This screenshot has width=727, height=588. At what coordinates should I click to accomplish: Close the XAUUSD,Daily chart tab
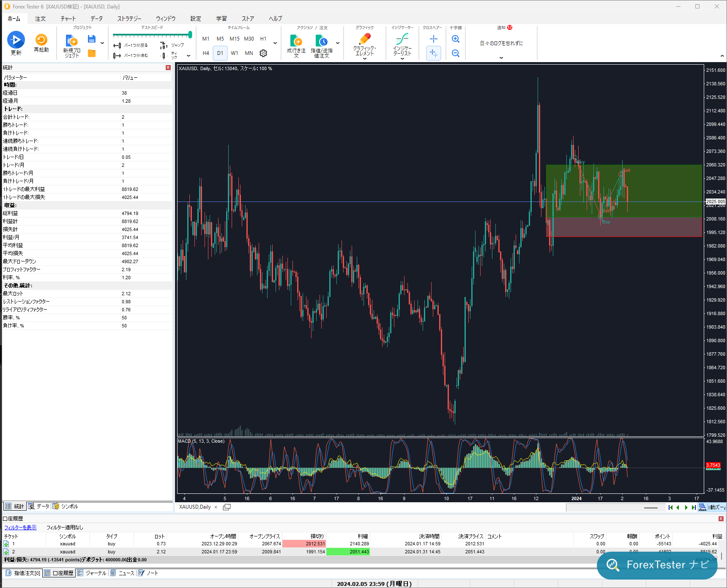click(216, 507)
